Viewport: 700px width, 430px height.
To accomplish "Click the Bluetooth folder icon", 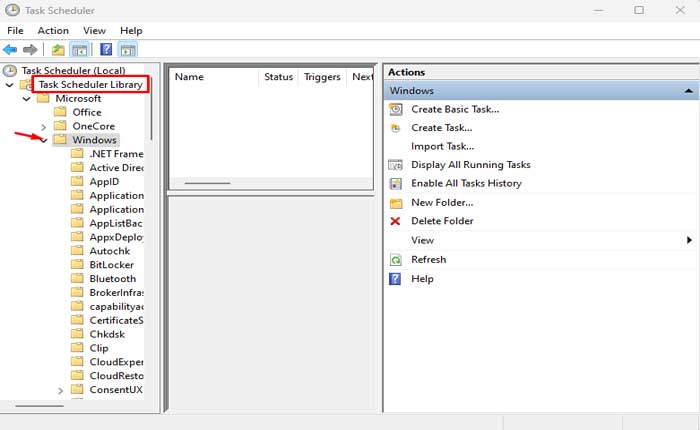I will pyautogui.click(x=77, y=278).
